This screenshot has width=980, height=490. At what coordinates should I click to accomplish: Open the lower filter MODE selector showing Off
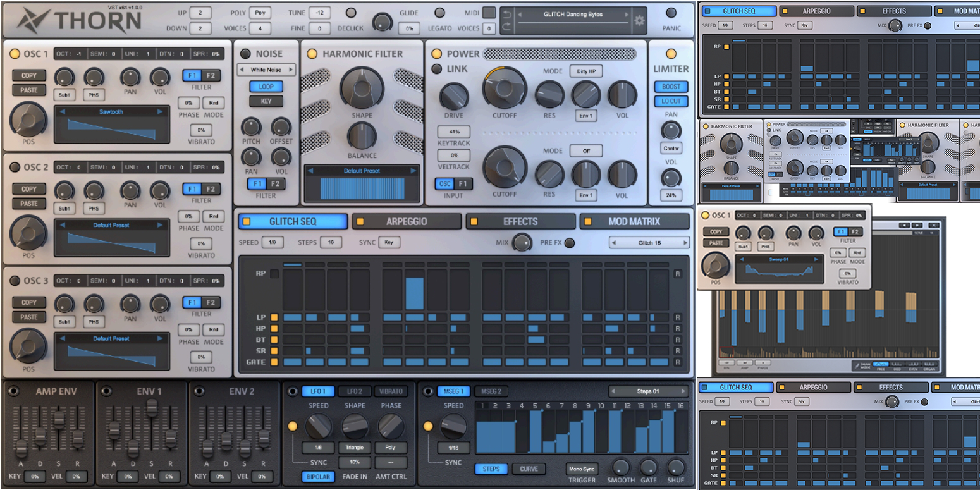click(585, 151)
